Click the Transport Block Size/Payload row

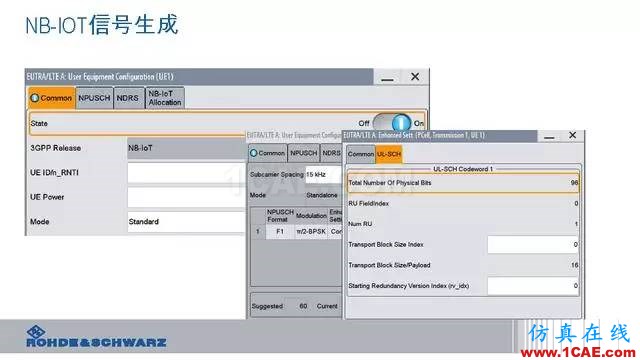463,265
